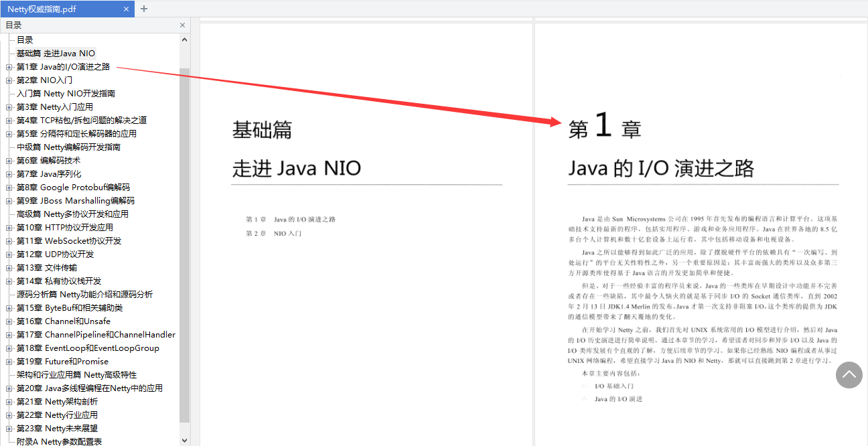This screenshot has width=868, height=446.
Task: Open 中级篇 Netty编解码开发指南 bookmark
Action: pos(68,147)
